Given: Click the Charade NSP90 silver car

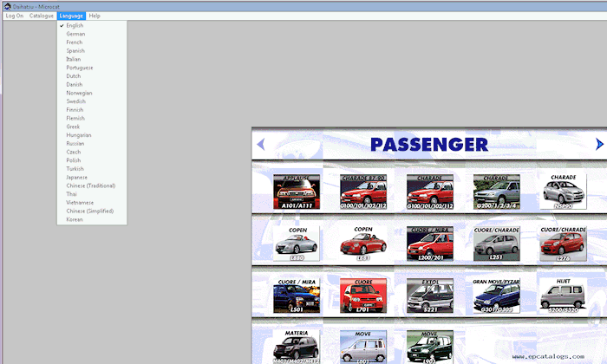Looking at the screenshot, I should pyautogui.click(x=563, y=192).
